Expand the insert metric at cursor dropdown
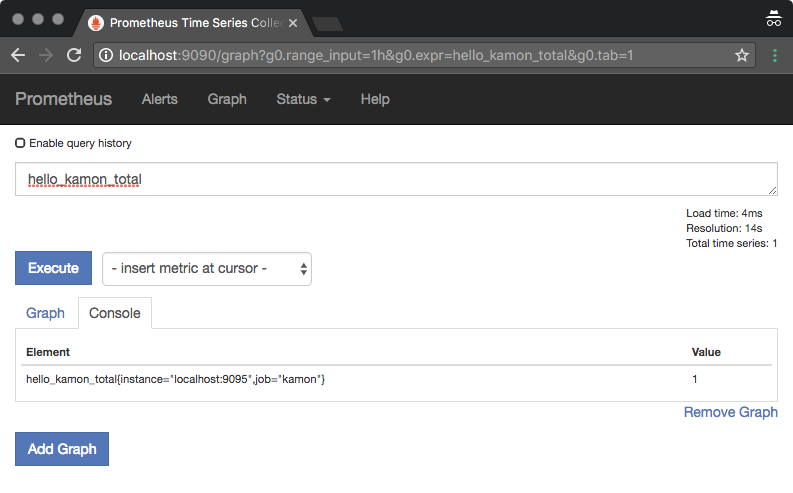 (x=207, y=269)
